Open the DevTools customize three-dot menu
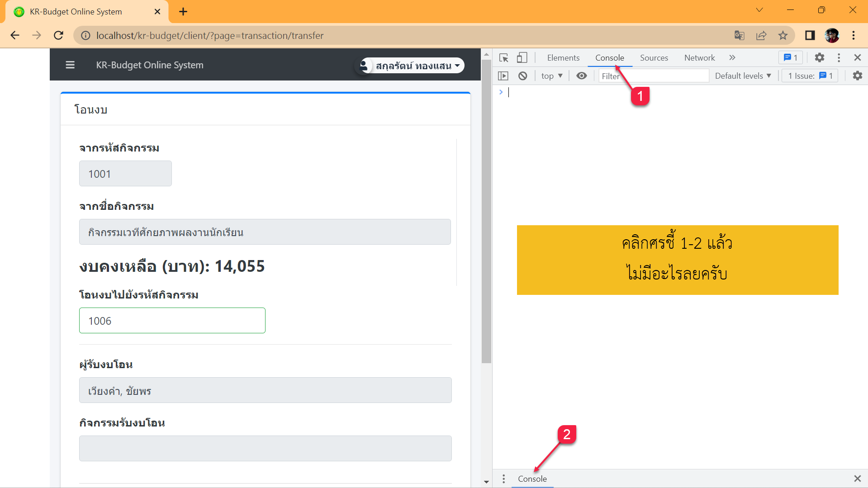This screenshot has width=868, height=488. tap(839, 58)
